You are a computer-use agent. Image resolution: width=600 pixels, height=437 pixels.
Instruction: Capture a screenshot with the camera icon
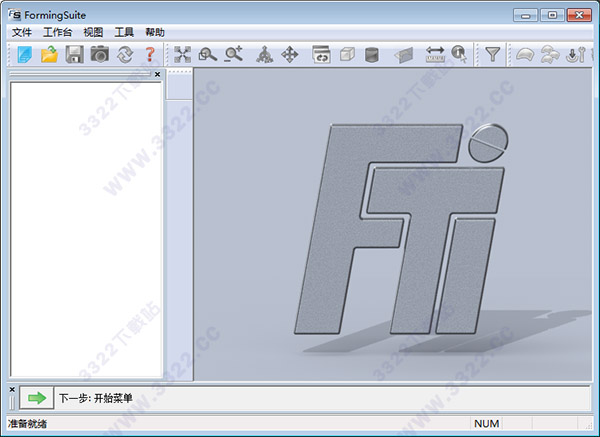coord(99,54)
